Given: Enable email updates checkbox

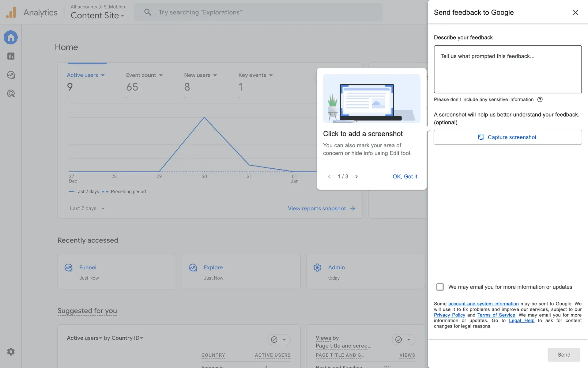Looking at the screenshot, I should (440, 287).
